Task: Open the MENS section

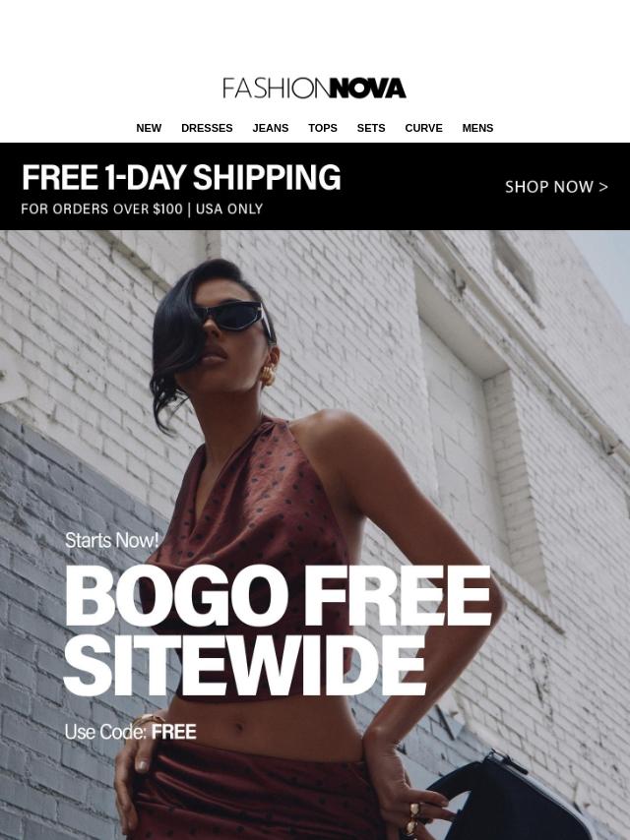Action: (477, 128)
